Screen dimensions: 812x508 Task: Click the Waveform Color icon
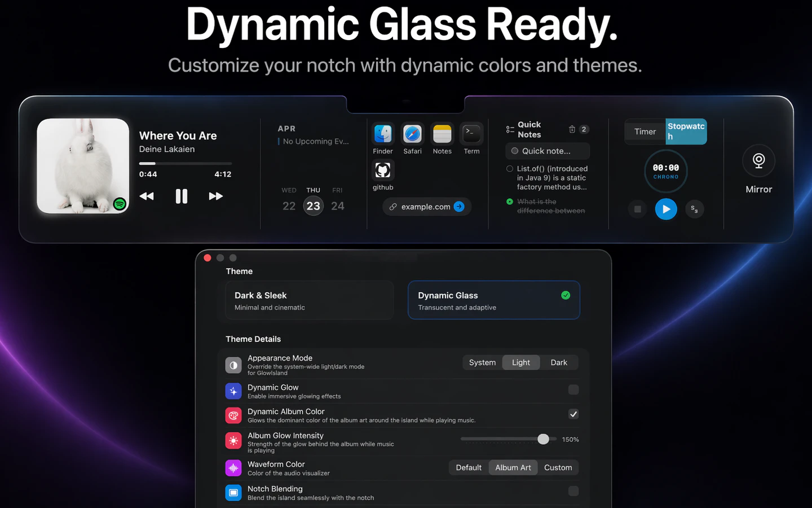click(233, 468)
